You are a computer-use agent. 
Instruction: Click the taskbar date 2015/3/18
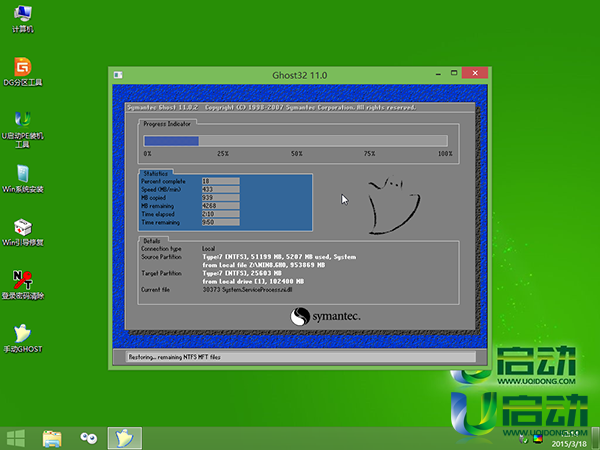(569, 444)
